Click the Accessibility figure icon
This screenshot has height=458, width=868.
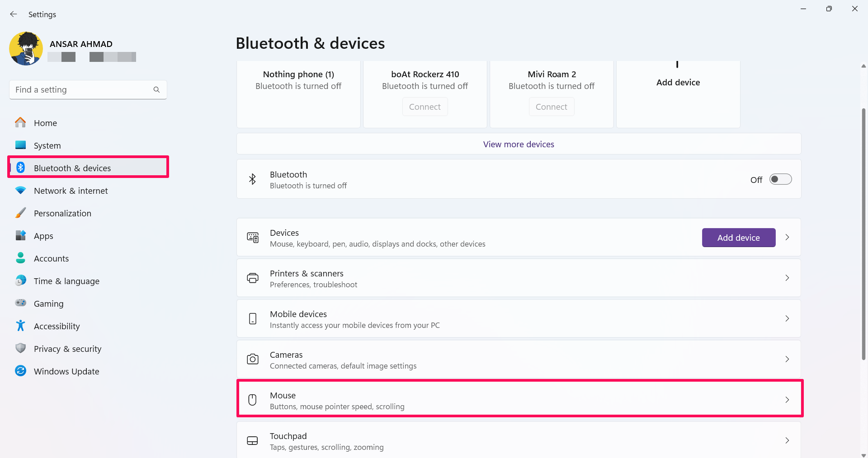coord(20,325)
